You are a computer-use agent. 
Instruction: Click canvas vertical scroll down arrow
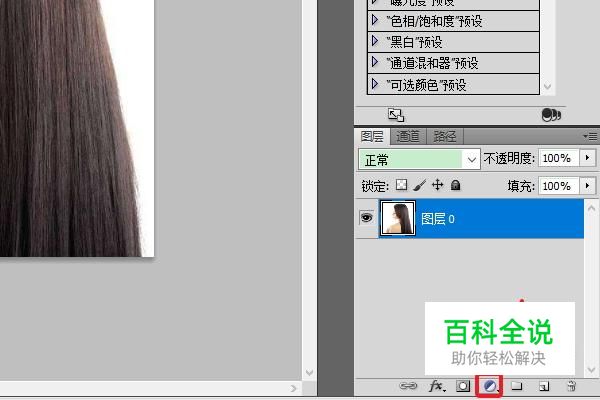(x=309, y=372)
